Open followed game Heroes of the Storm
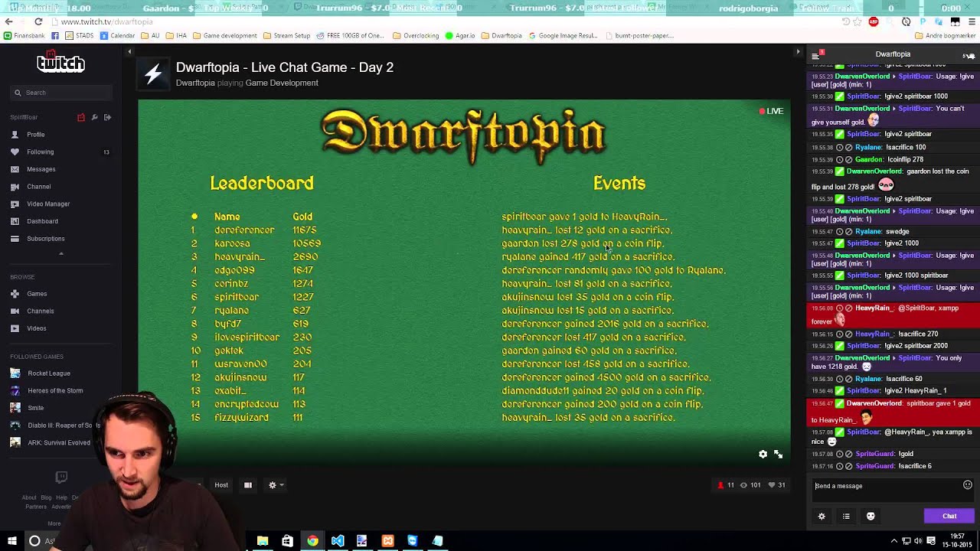The image size is (980, 551). (55, 391)
